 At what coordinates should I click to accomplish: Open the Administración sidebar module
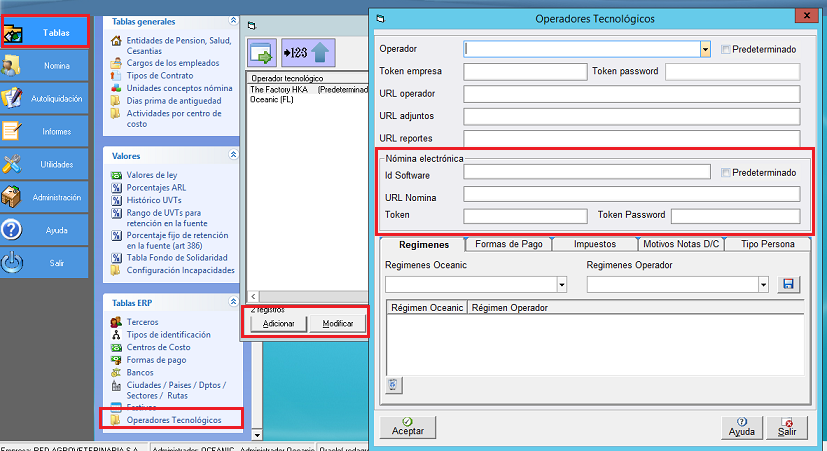click(45, 197)
